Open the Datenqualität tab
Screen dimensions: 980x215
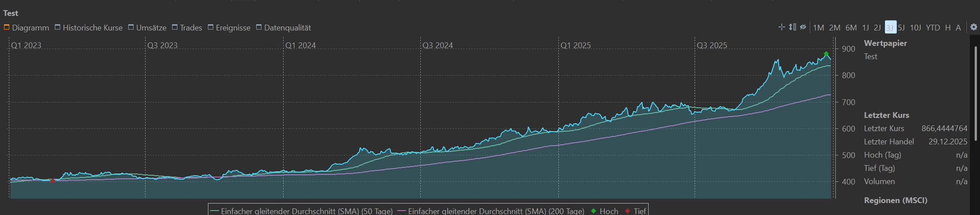[283, 27]
